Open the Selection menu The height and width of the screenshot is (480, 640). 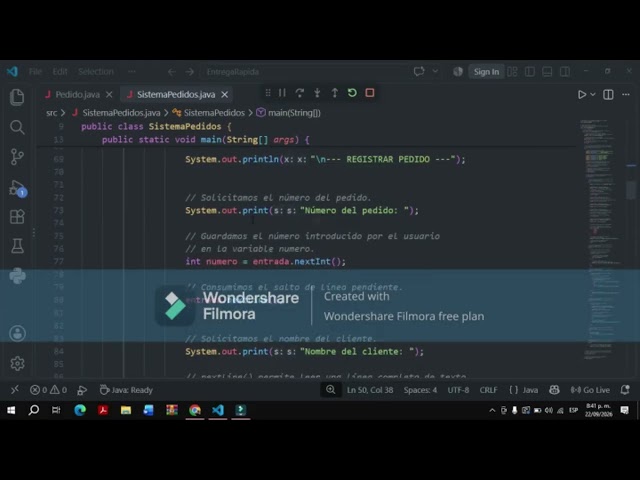[96, 72]
